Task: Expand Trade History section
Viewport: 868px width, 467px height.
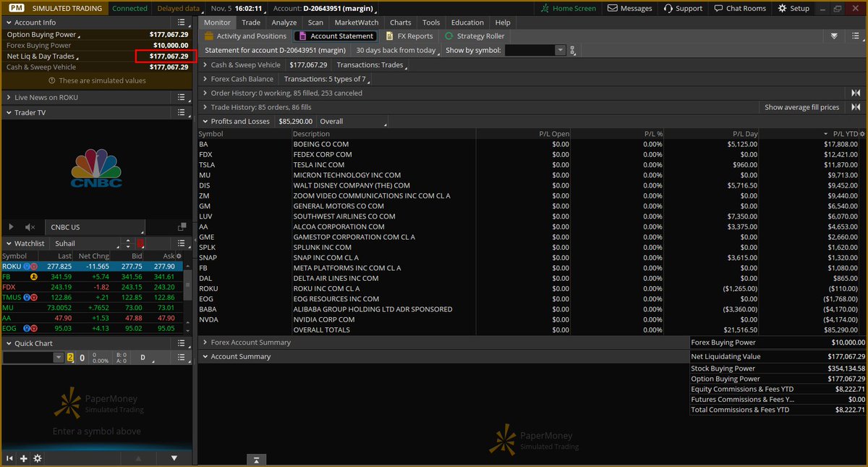Action: click(x=205, y=107)
